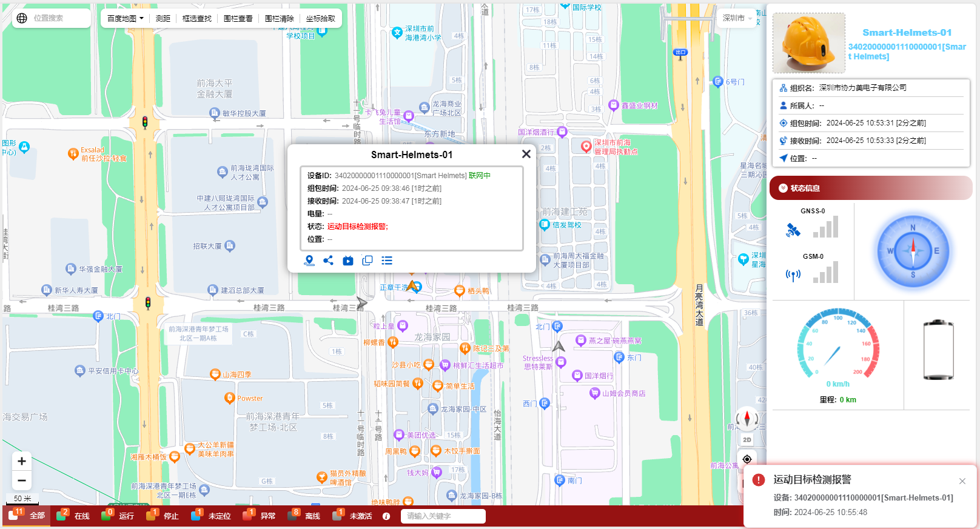Viewport: 980px width, 529px height.
Task: Click the locate-me crosshair map button
Action: click(x=747, y=459)
